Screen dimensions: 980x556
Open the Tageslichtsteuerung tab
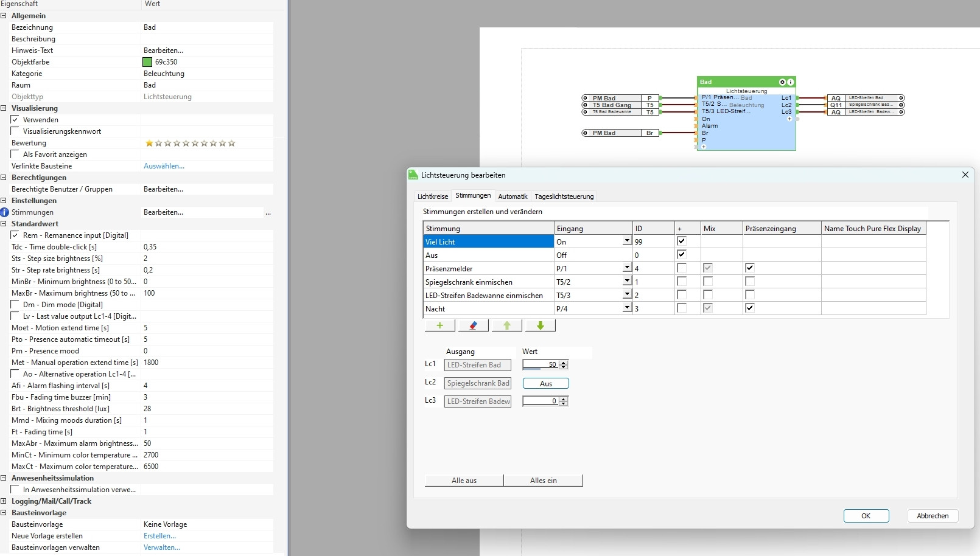(x=564, y=196)
